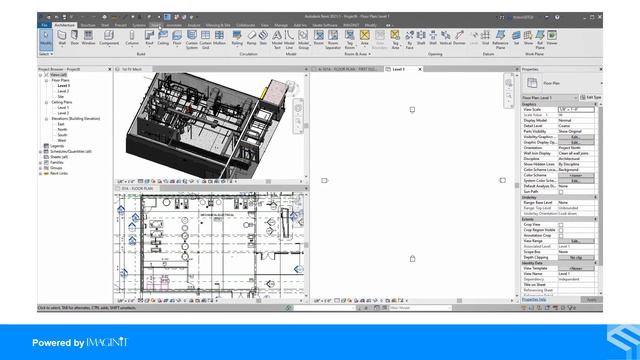Select the Tag Room tool
This screenshot has width=640, height=360.
pos(349,40)
